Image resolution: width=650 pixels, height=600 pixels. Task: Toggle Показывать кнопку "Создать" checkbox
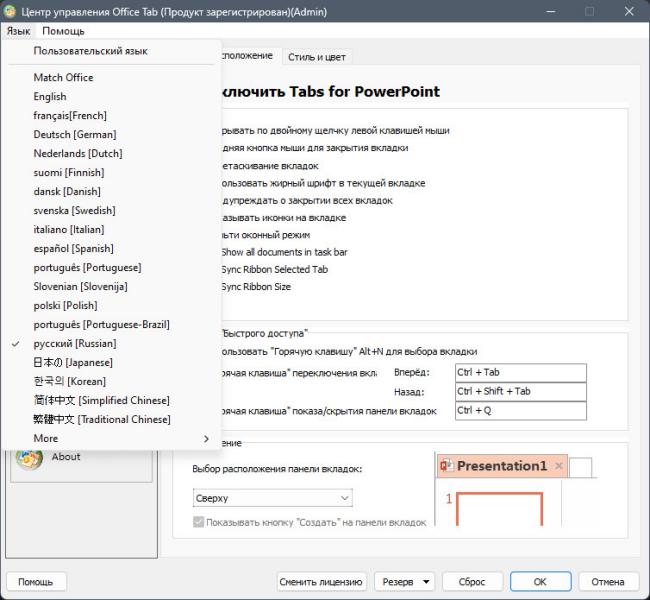click(198, 522)
